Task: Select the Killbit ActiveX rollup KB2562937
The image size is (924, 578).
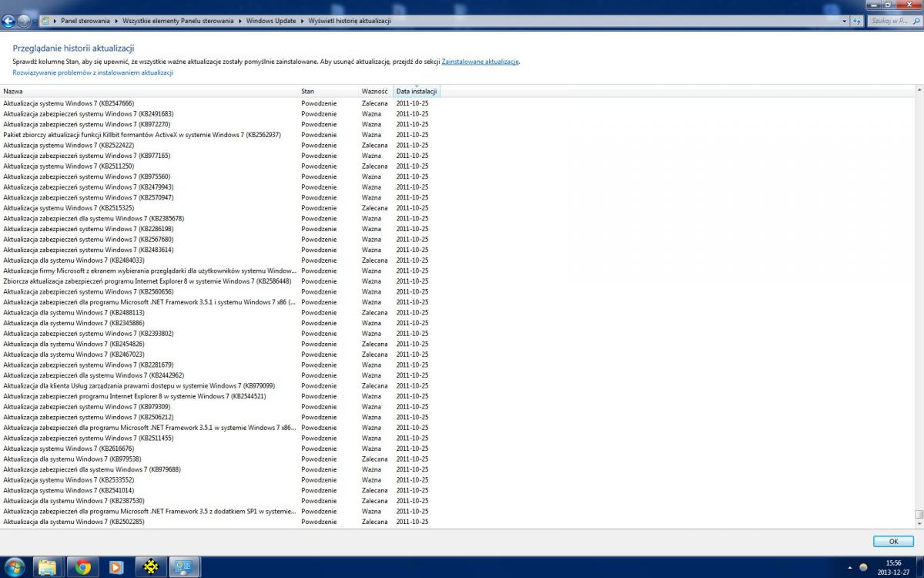Action: (x=220, y=134)
